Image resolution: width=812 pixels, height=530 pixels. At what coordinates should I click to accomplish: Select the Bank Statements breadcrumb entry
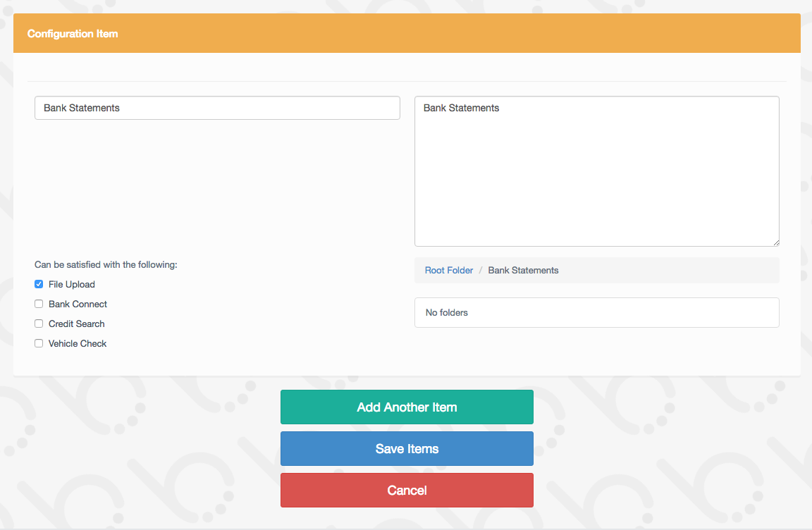tap(523, 271)
